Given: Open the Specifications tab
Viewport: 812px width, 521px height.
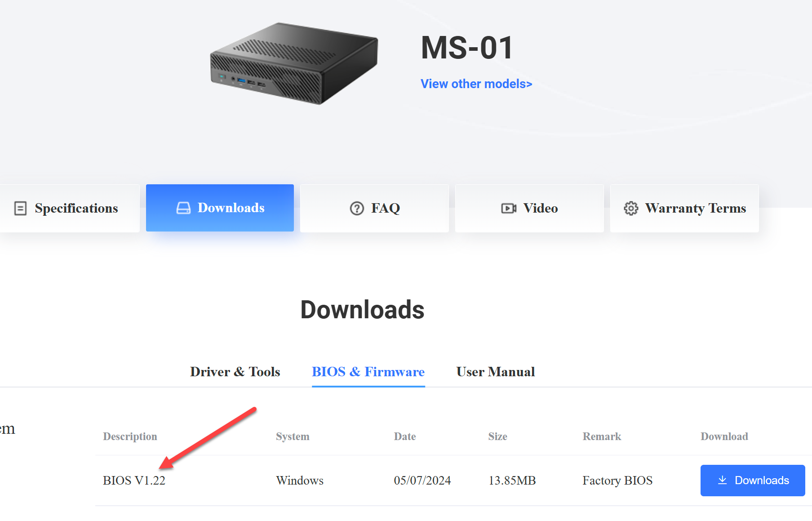Looking at the screenshot, I should [x=69, y=208].
